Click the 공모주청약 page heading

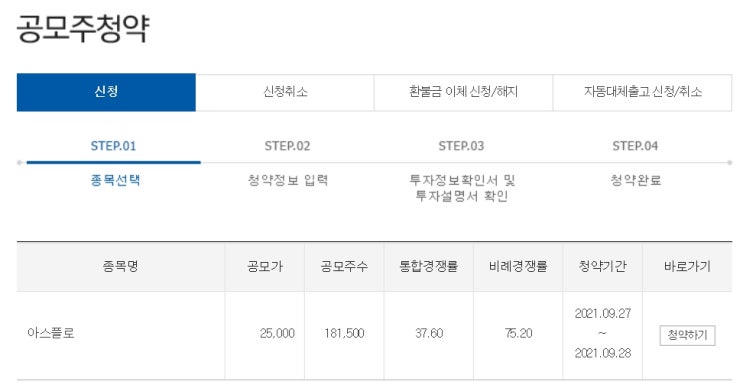coord(83,29)
